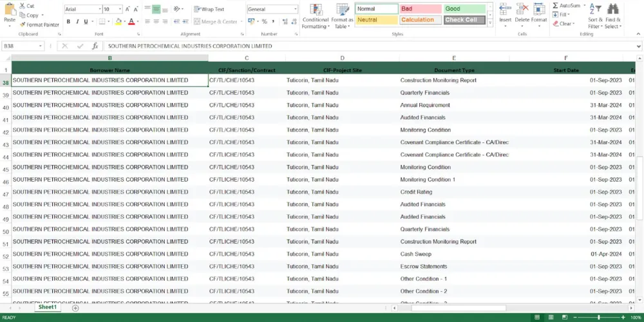
Task: Apply the Check Cell style
Action: coord(464,20)
